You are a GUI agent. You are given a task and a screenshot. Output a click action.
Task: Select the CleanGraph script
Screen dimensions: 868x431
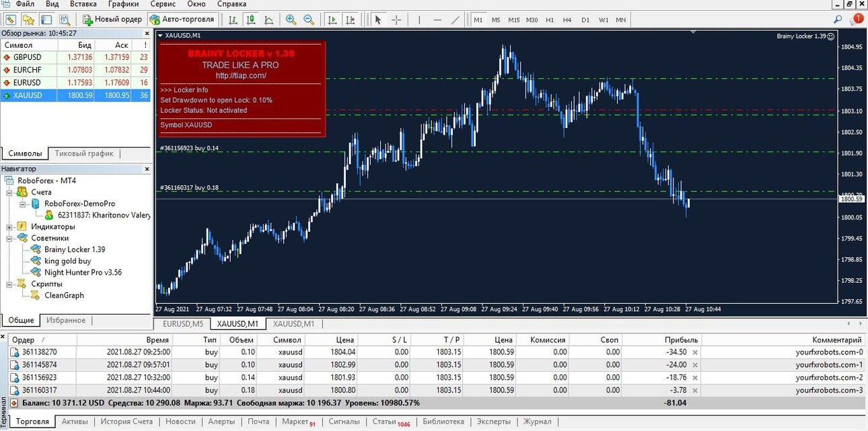point(64,295)
